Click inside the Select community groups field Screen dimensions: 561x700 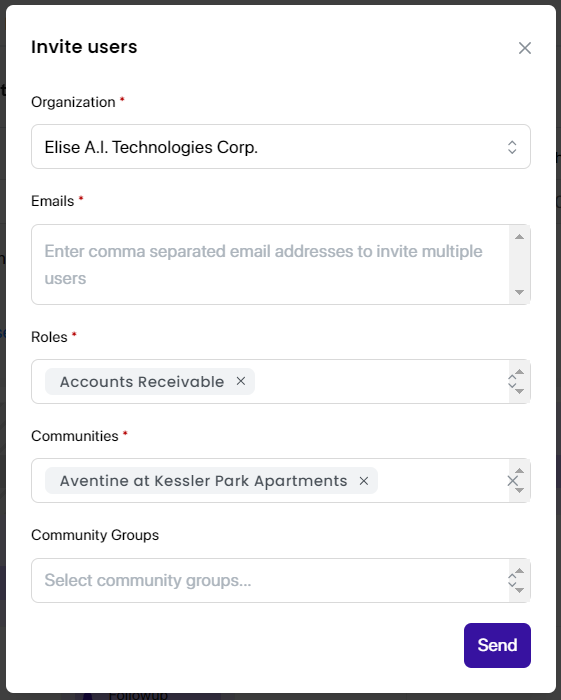[x=270, y=580]
